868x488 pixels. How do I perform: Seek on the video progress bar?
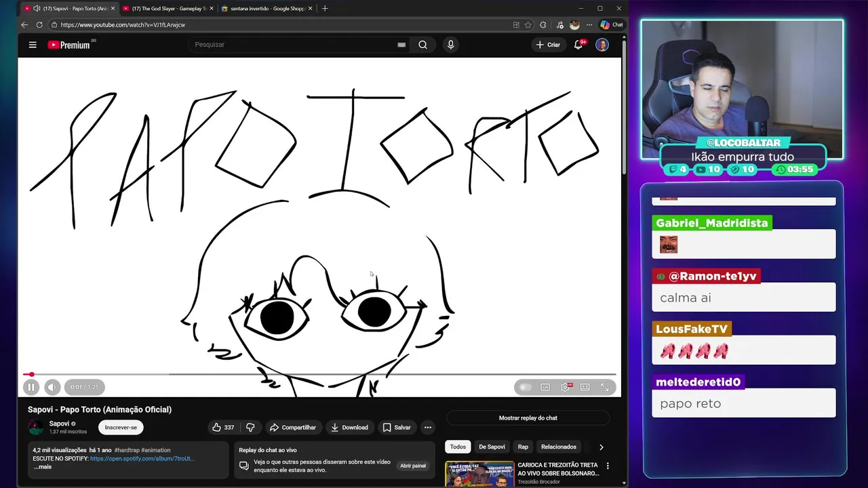[x=319, y=374]
